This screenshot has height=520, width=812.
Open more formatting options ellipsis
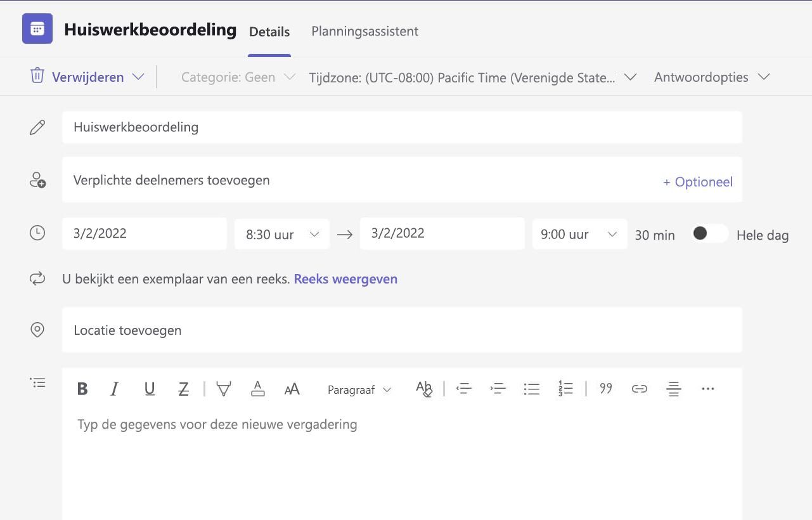(708, 389)
